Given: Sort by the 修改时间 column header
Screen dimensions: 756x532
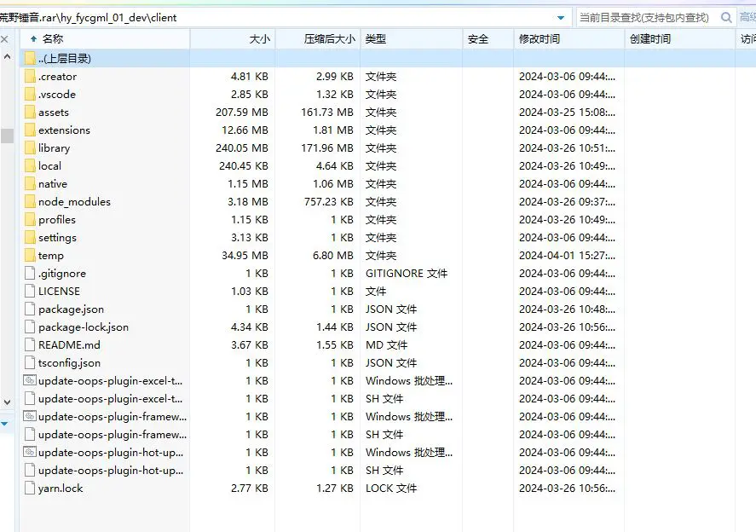Looking at the screenshot, I should point(569,38).
